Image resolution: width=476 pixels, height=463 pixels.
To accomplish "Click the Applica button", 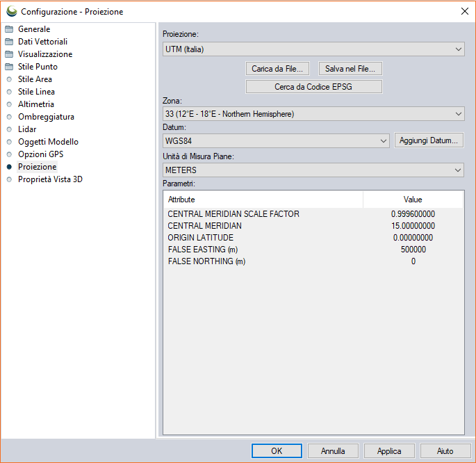I will point(389,450).
